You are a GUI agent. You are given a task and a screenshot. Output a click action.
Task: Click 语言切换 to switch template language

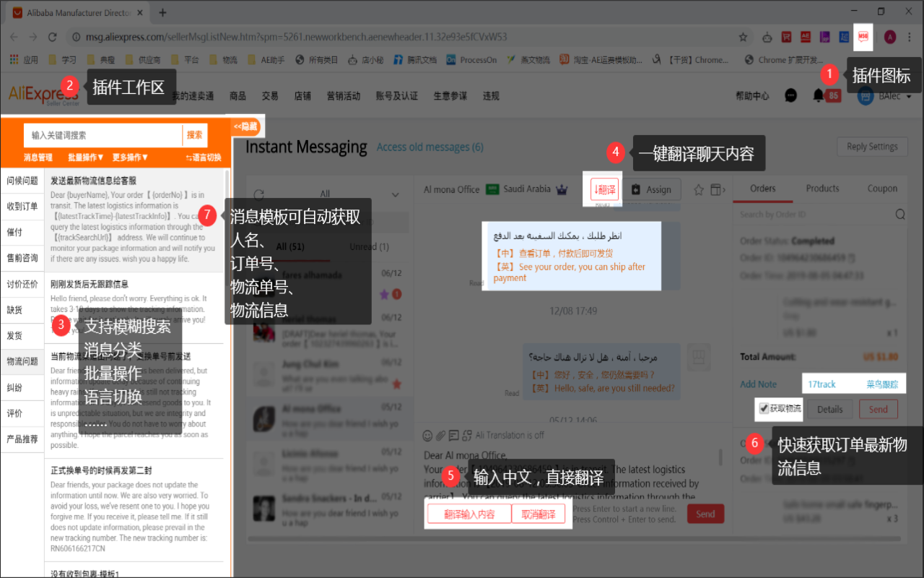tap(204, 158)
